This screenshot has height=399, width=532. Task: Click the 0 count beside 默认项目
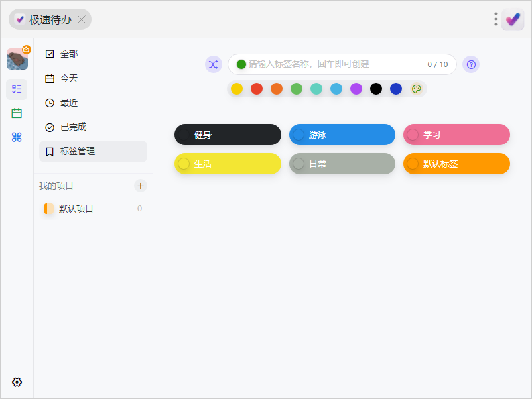139,209
